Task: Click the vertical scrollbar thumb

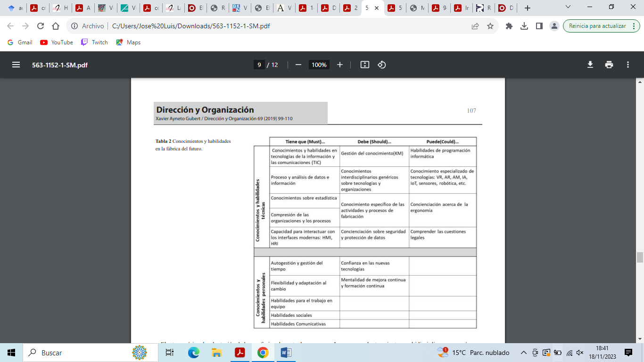Action: pyautogui.click(x=640, y=257)
